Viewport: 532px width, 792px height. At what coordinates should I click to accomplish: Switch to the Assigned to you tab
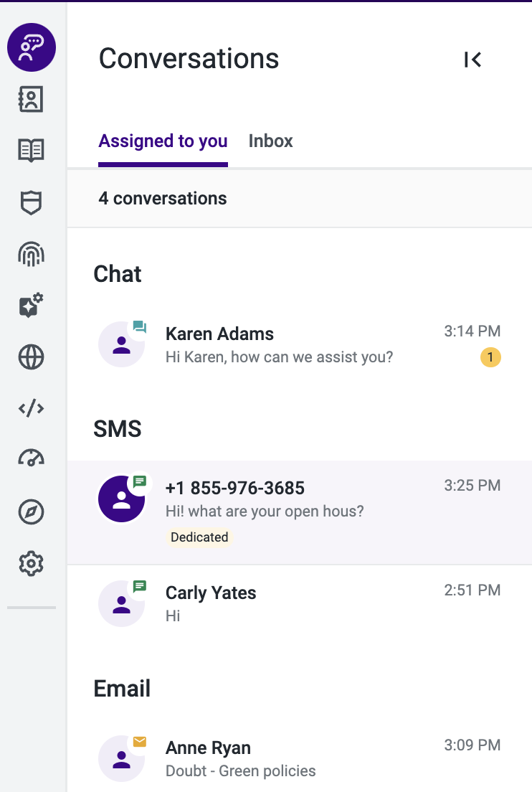coord(163,141)
